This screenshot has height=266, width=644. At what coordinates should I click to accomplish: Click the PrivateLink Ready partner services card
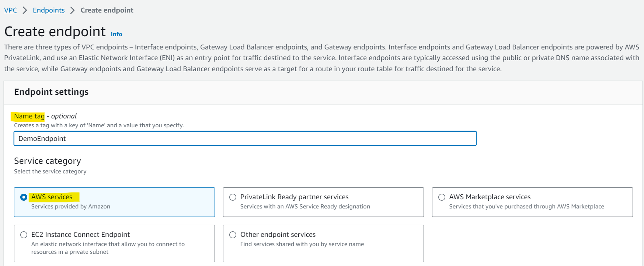(x=323, y=202)
